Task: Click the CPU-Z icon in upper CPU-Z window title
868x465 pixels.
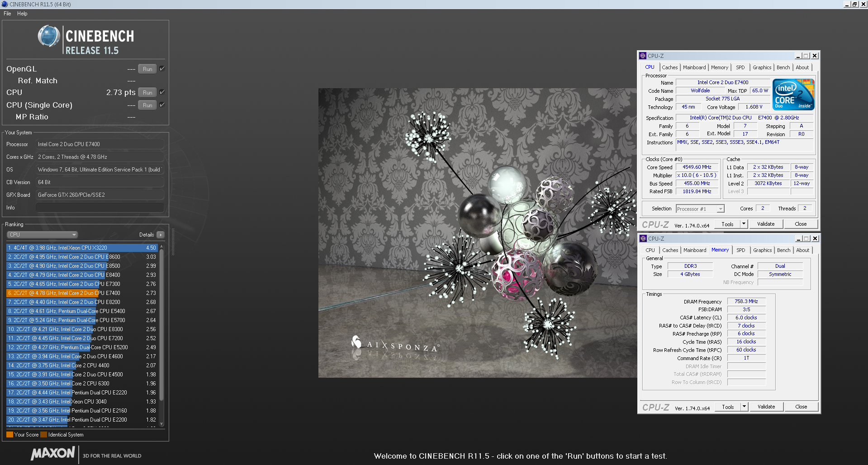Action: click(x=643, y=56)
